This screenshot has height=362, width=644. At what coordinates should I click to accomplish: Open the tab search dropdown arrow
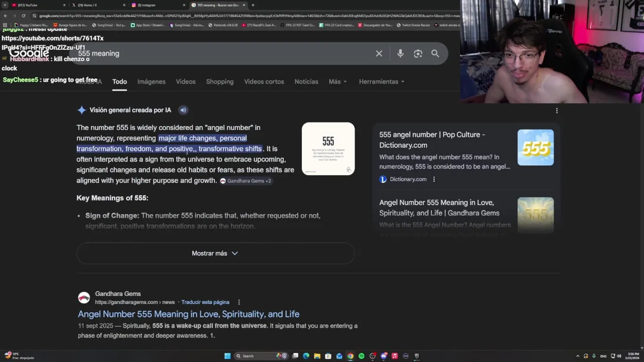point(5,5)
